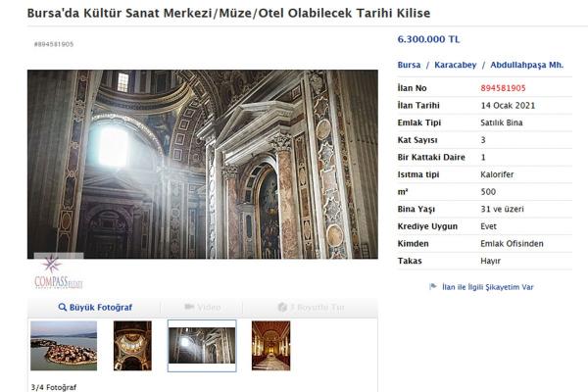Switch to the Video tab
The width and height of the screenshot is (588, 392).
[201, 308]
